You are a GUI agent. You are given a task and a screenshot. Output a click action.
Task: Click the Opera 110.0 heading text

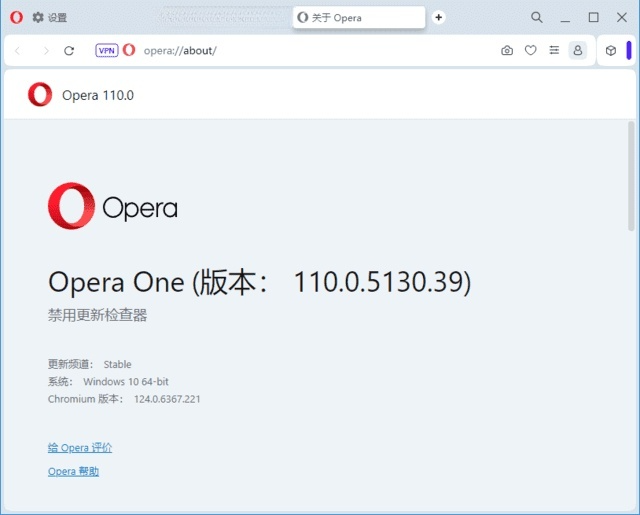point(98,95)
